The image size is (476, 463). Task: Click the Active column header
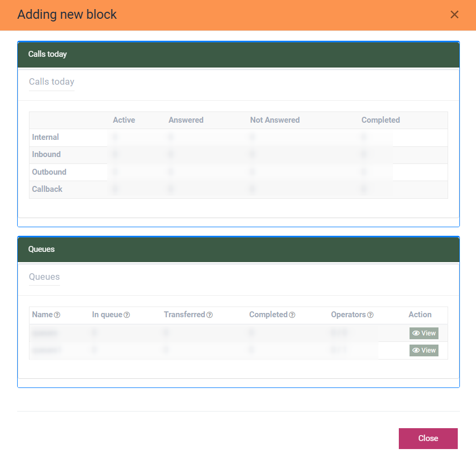pos(124,120)
